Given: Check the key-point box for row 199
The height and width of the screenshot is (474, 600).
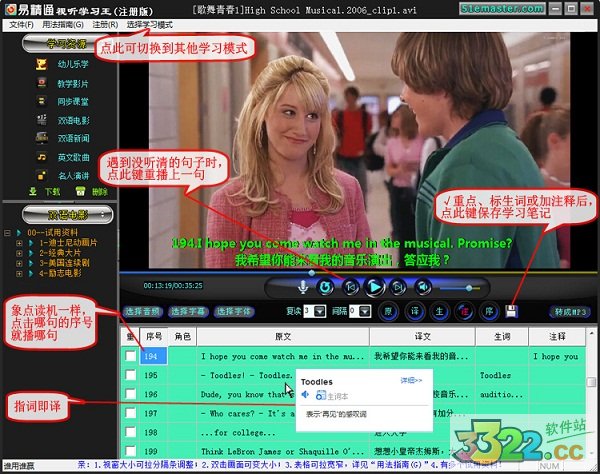Looking at the screenshot, I should click(x=130, y=451).
